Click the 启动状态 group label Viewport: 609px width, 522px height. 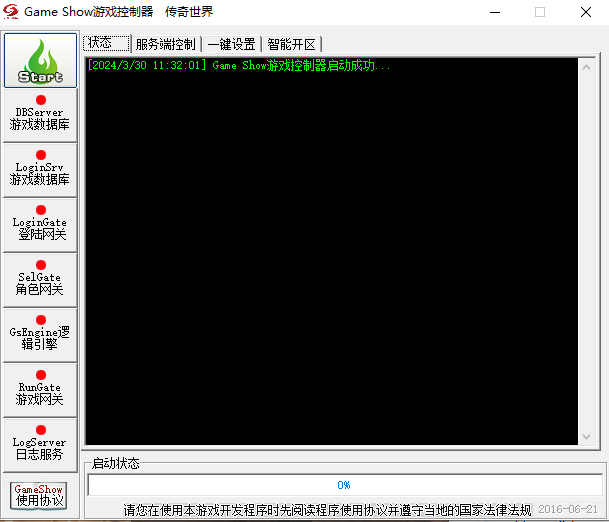115,463
